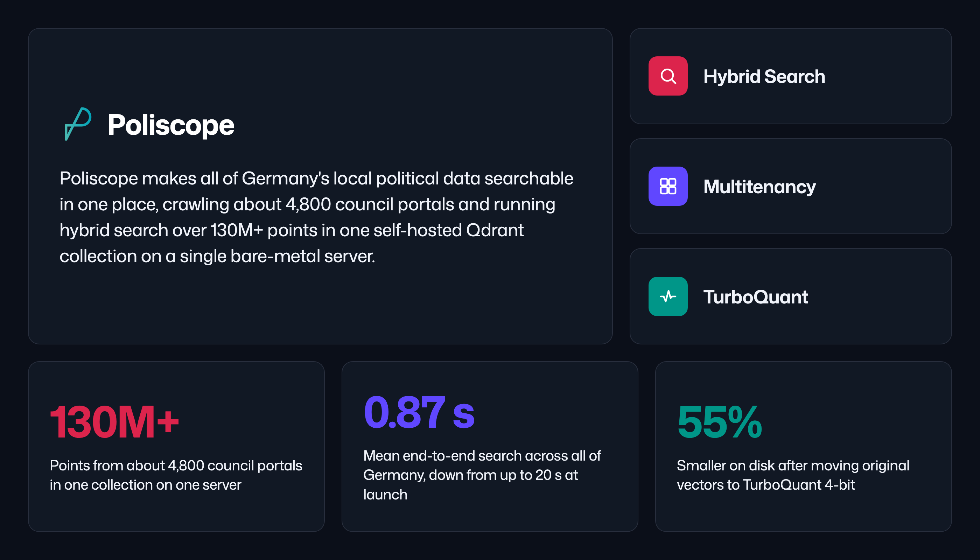Click the 130M+ red statistic
Image resolution: width=980 pixels, height=560 pixels.
[x=114, y=421]
